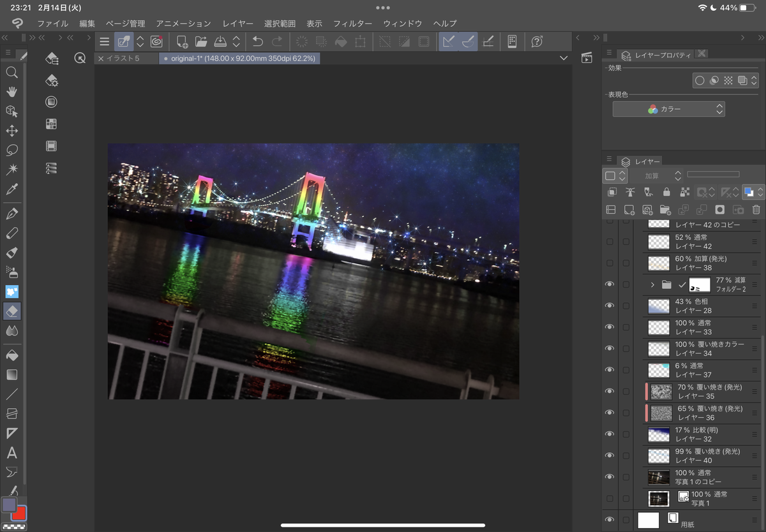The image size is (766, 532).
Task: Click the tone effect dotted button
Action: (728, 80)
